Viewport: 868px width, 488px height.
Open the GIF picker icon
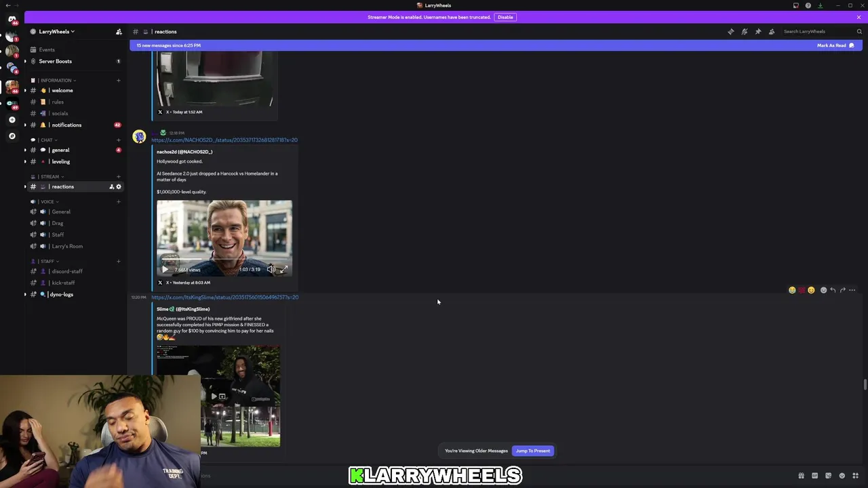point(814,476)
